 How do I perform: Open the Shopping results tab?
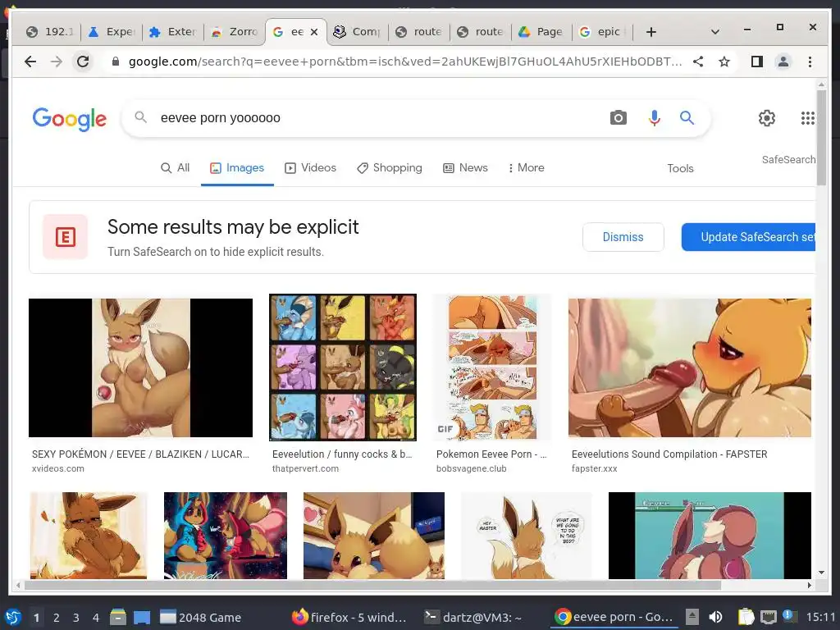(x=390, y=167)
